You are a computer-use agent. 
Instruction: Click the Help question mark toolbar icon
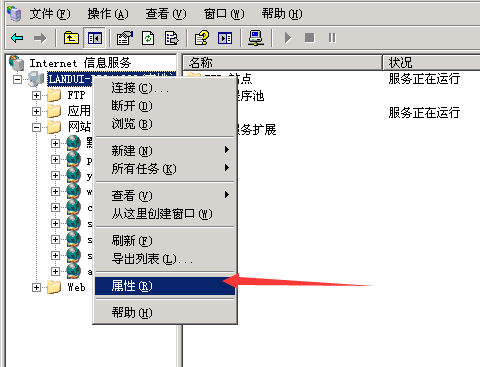click(x=202, y=38)
